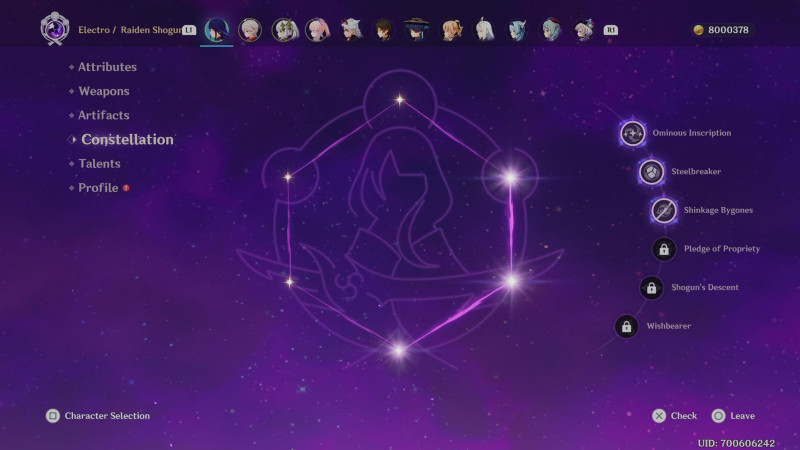This screenshot has height=450, width=800.
Task: Click the UID: 700606242 text
Action: pos(736,443)
